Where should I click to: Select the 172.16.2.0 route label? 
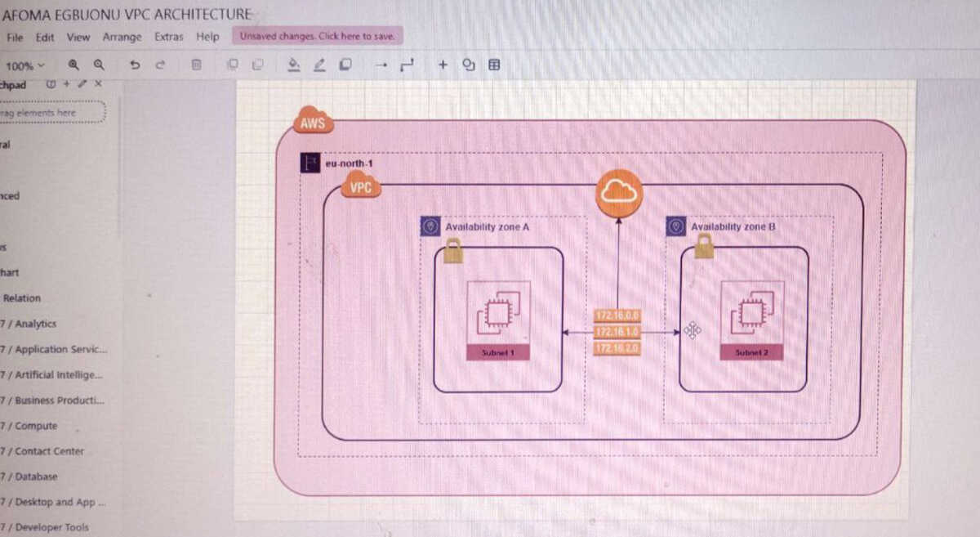(x=617, y=348)
